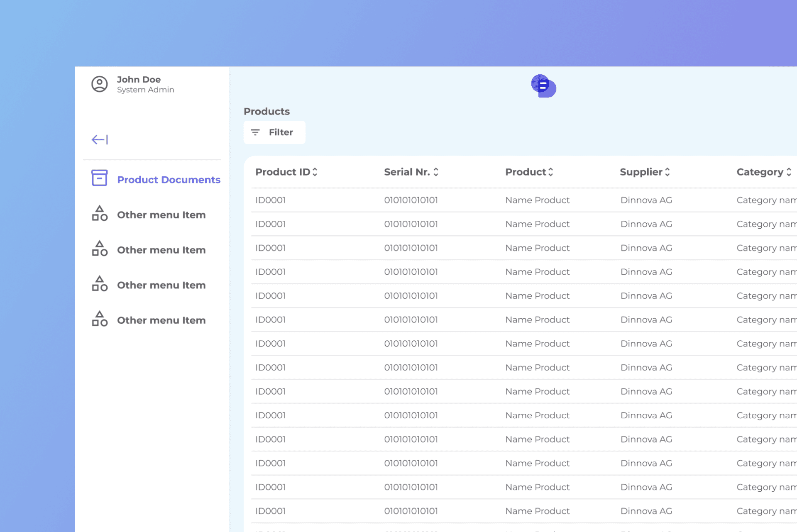The width and height of the screenshot is (797, 532).
Task: Select the first Other menu Item label
Action: [x=161, y=215]
